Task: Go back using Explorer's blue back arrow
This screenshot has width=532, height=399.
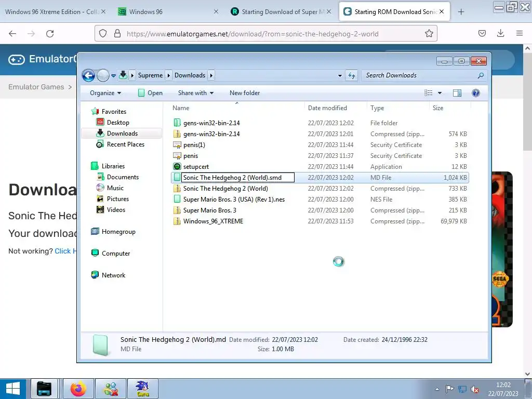Action: pos(88,75)
